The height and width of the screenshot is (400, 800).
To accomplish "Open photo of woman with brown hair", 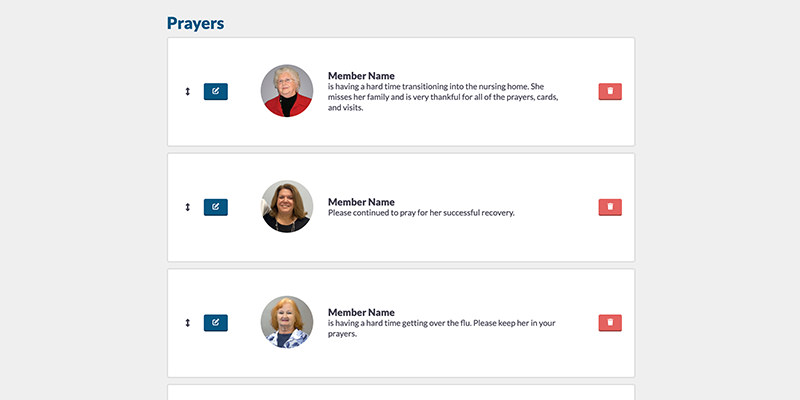I will point(287,207).
